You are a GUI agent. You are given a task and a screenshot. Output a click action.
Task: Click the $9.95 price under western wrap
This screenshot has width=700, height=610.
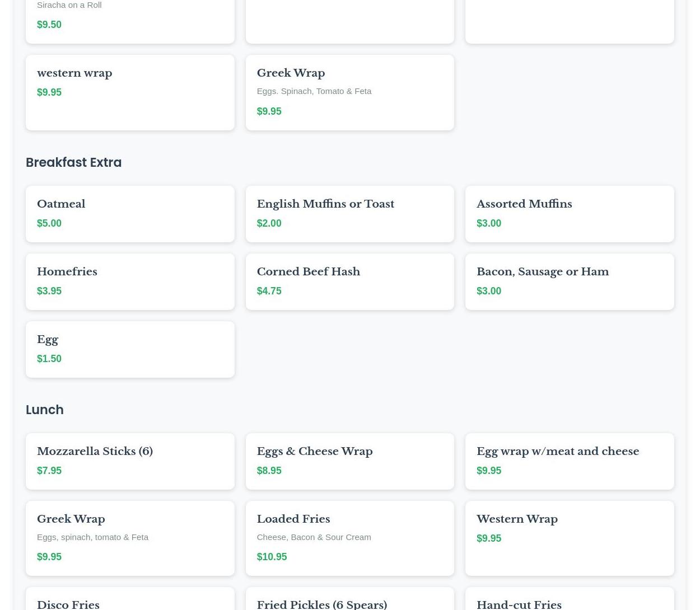49,92
